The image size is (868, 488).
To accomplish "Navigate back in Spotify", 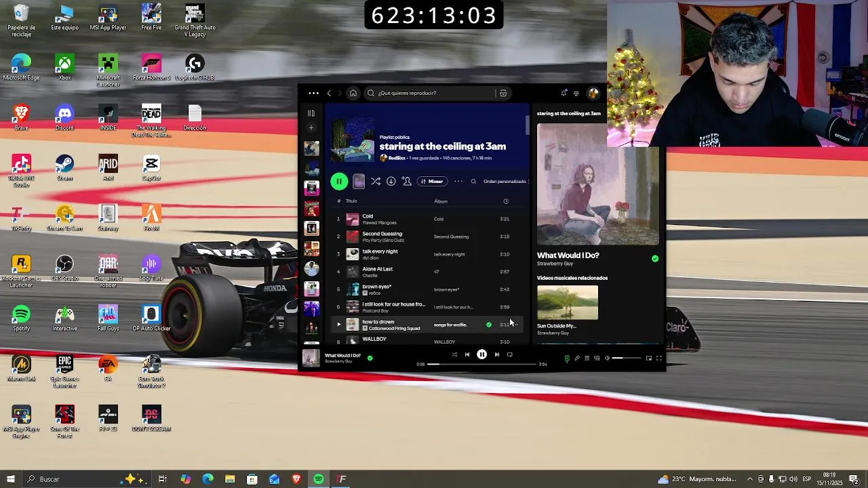I will 330,93.
